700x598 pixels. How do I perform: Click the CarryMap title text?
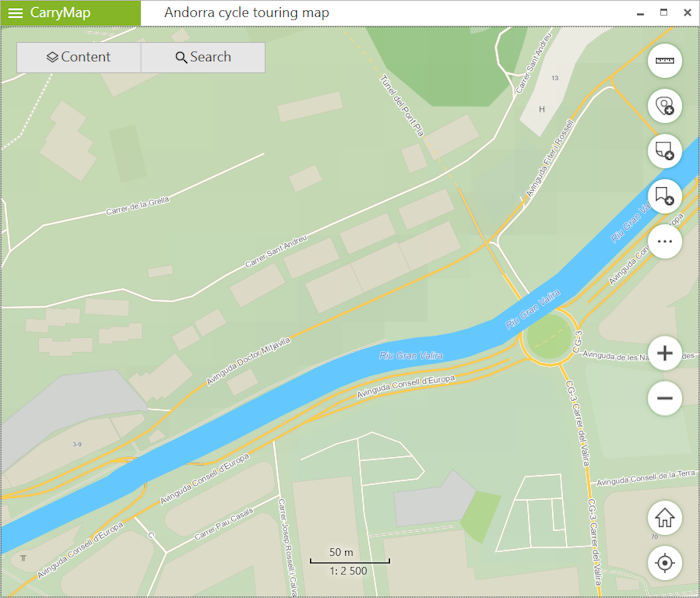60,12
